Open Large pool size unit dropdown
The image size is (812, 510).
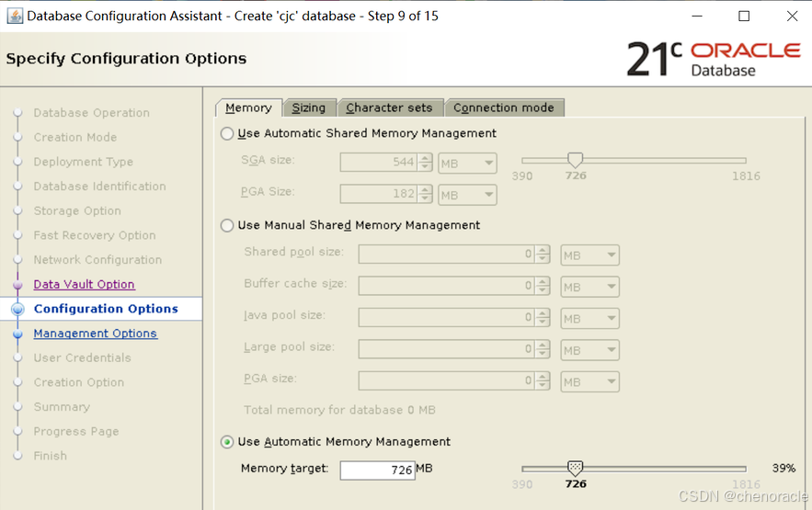(x=589, y=350)
